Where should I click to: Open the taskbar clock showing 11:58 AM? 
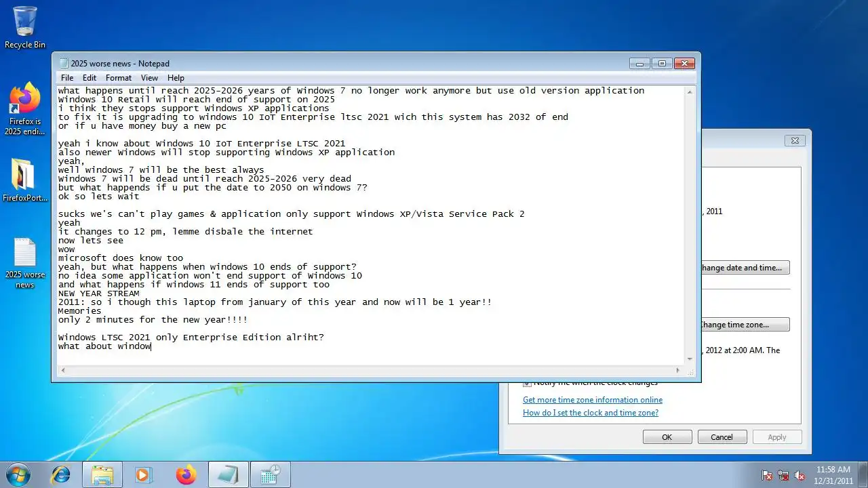(x=833, y=474)
